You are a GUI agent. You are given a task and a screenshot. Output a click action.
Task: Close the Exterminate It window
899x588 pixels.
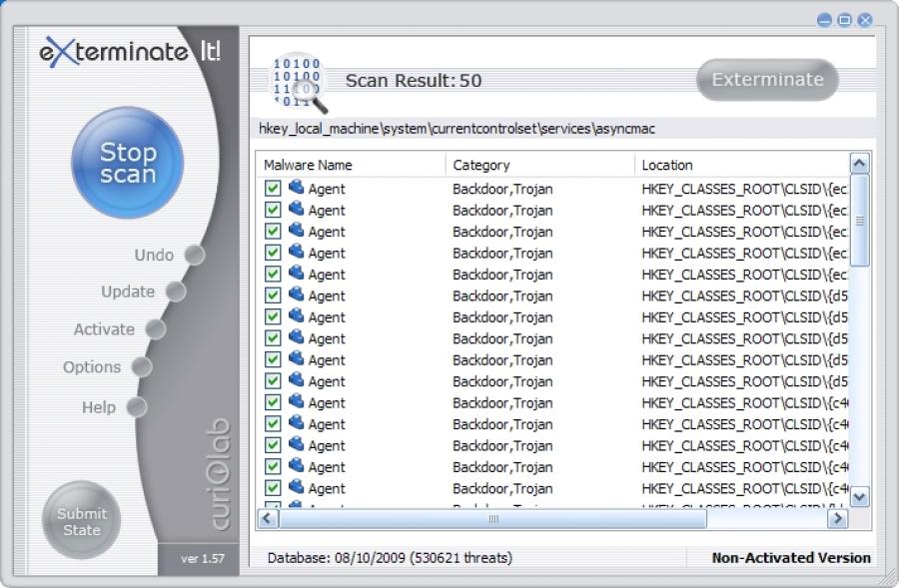pos(865,21)
